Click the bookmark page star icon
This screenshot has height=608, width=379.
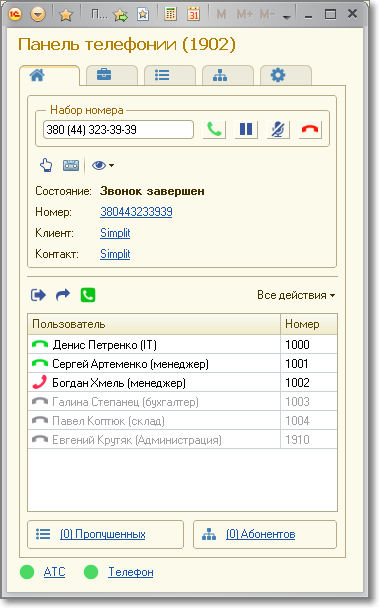coord(143,15)
